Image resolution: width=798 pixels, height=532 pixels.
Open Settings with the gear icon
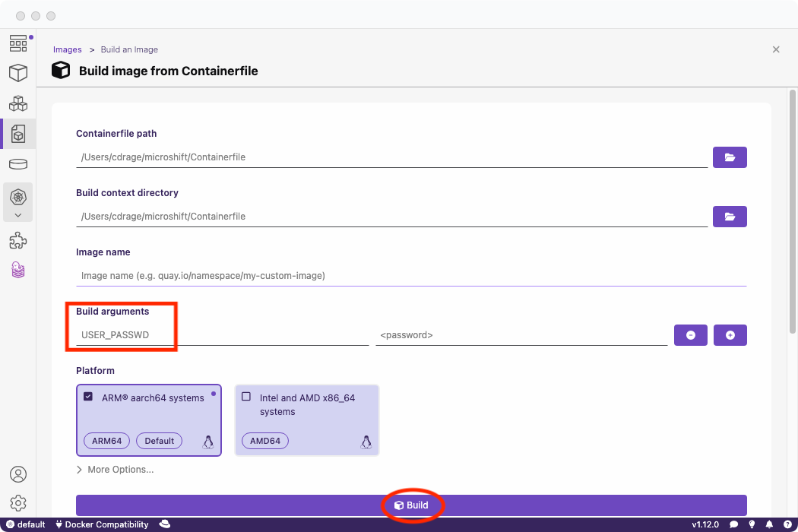pyautogui.click(x=18, y=503)
